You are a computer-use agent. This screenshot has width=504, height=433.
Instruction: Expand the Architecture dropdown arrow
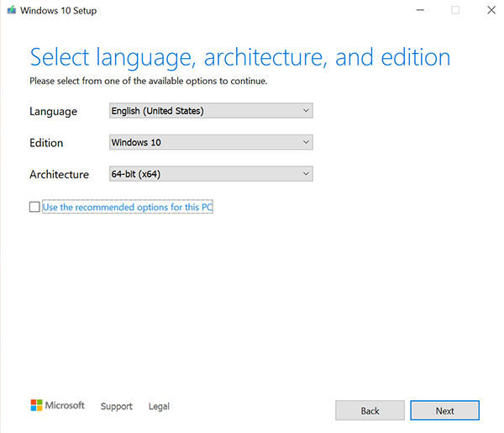(x=305, y=174)
